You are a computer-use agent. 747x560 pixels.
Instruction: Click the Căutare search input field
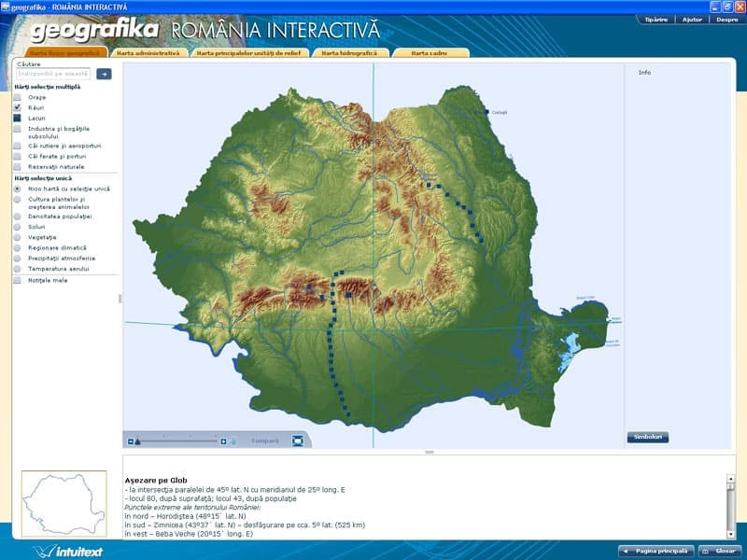click(x=54, y=74)
